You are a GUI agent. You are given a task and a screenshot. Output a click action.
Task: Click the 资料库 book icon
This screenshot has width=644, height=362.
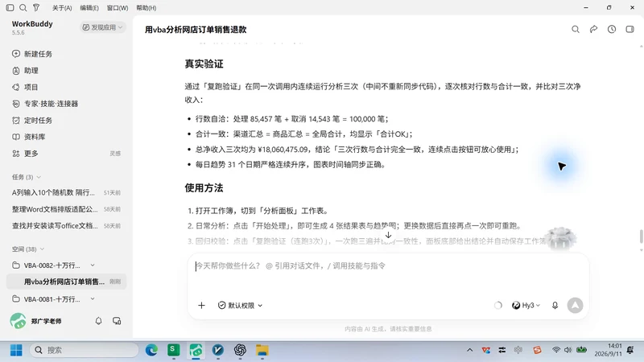point(16,137)
